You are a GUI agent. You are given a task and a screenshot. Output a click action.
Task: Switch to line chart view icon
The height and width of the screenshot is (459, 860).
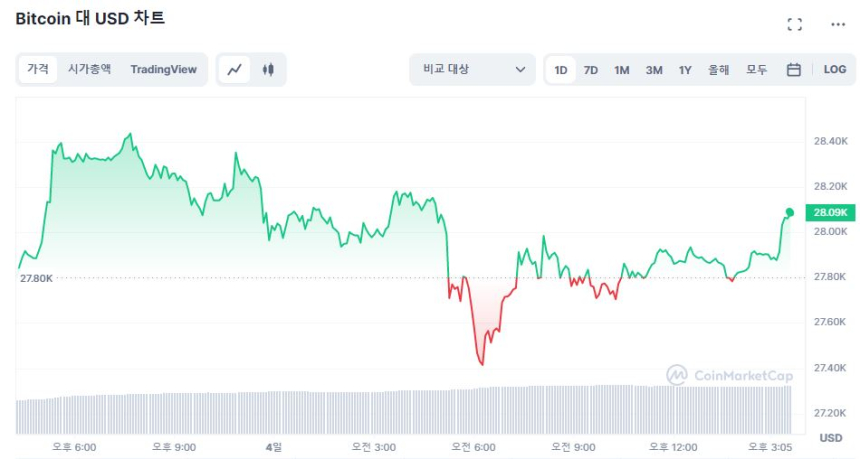coord(235,70)
